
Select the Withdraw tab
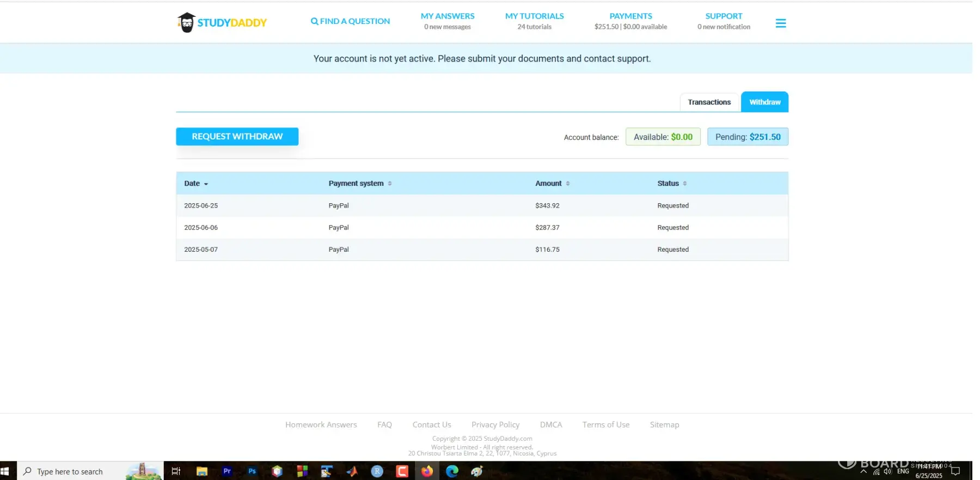pos(764,102)
